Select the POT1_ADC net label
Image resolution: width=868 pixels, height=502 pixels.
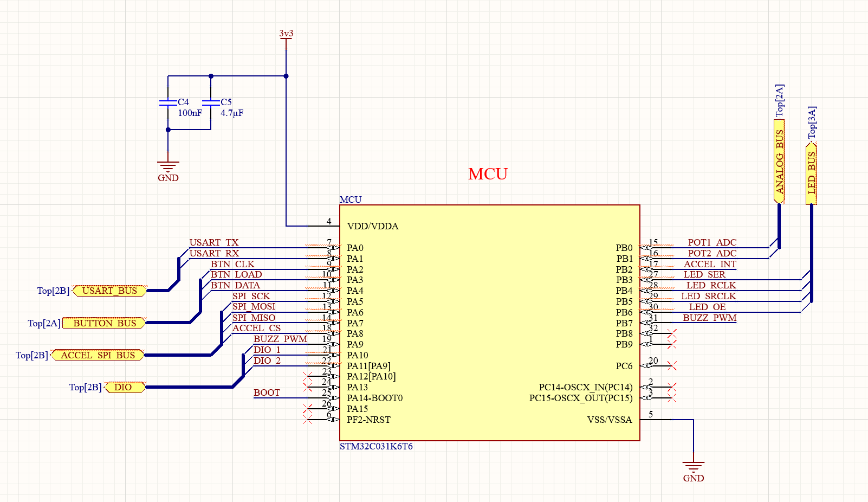coord(712,242)
